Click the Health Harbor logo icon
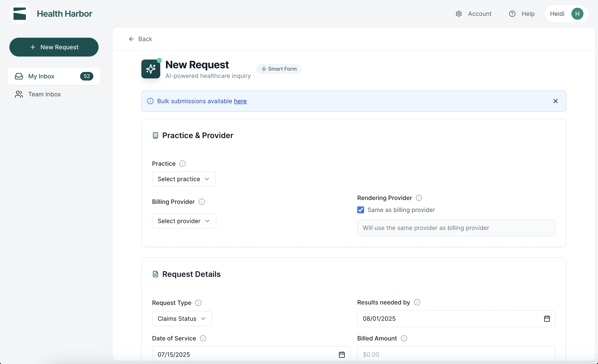Screen dimensions: 598x364 (x=20, y=13)
